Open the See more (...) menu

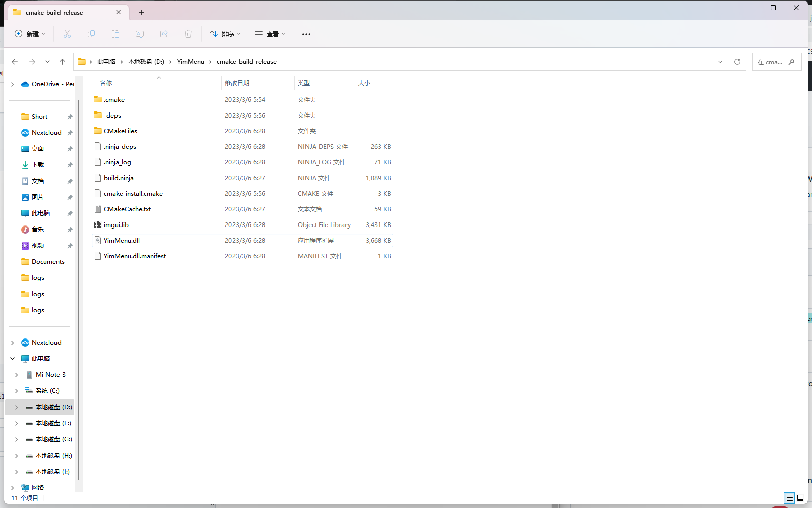click(306, 34)
